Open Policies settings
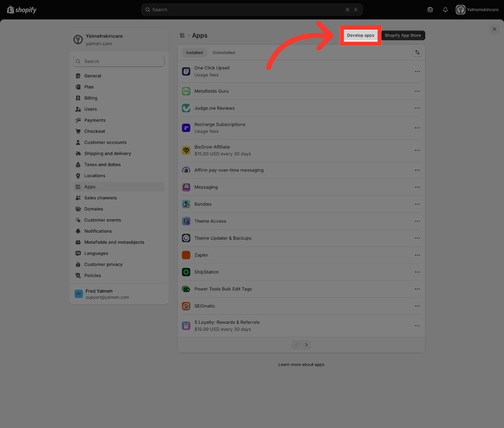This screenshot has height=428, width=504. (x=119, y=275)
